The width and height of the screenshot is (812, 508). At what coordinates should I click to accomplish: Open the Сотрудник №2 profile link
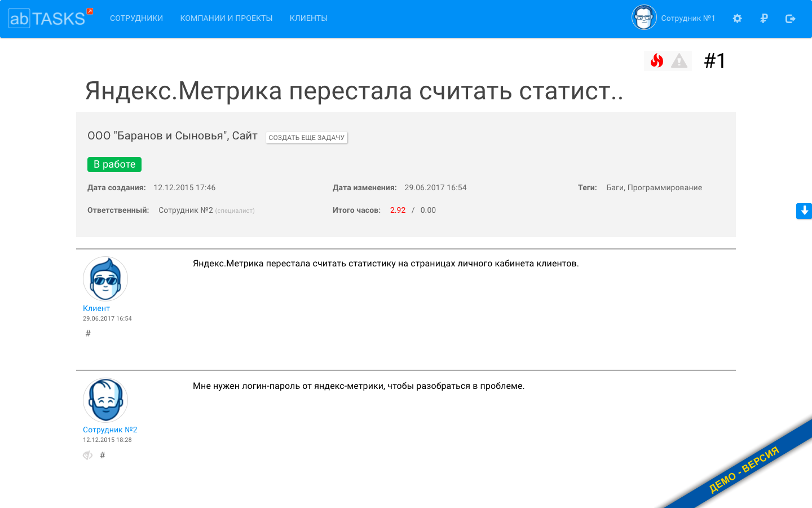[x=110, y=430]
